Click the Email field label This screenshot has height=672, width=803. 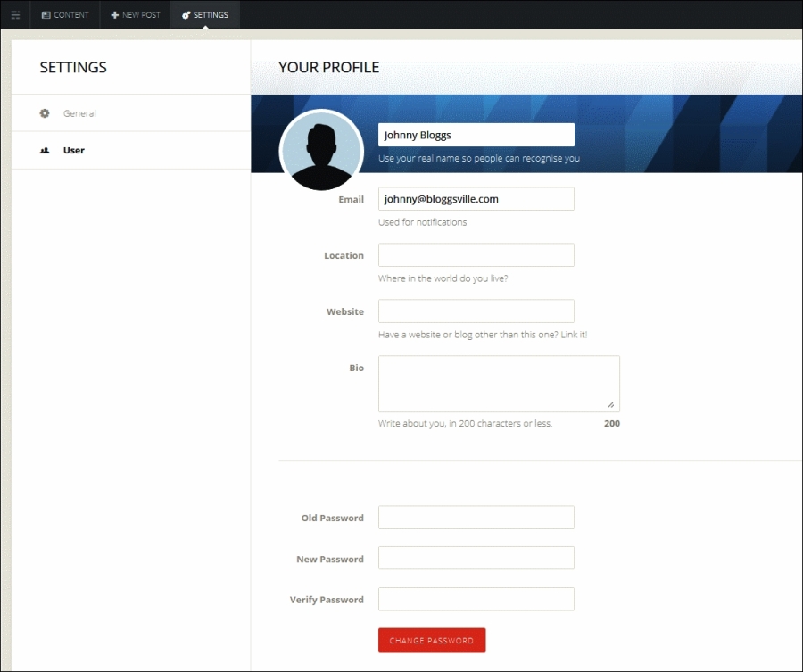pos(351,199)
